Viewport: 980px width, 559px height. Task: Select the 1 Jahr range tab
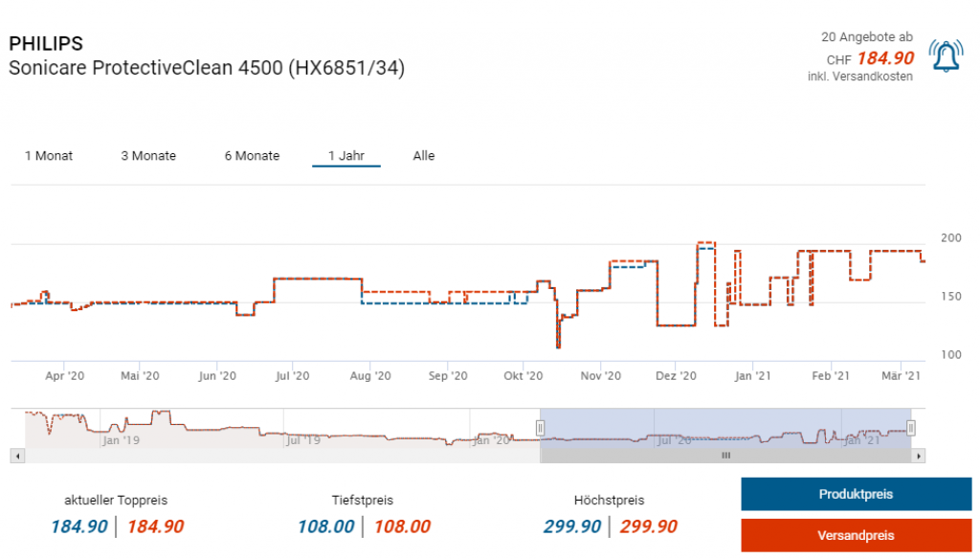pos(345,156)
